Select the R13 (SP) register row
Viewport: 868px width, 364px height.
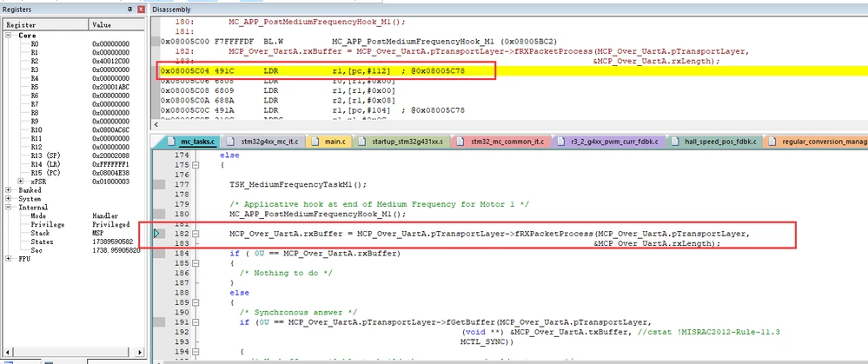(72, 156)
